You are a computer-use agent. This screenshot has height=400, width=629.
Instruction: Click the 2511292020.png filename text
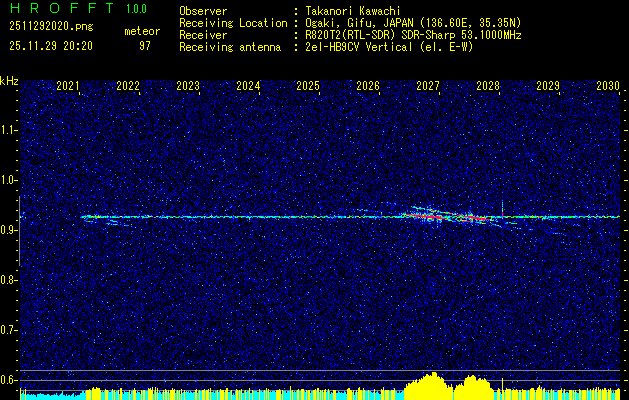51,27
